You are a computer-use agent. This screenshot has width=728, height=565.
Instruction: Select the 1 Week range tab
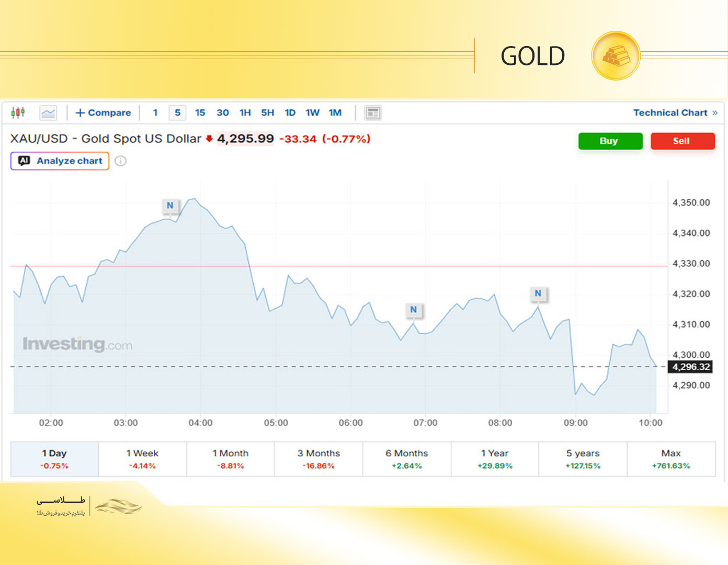pos(142,459)
